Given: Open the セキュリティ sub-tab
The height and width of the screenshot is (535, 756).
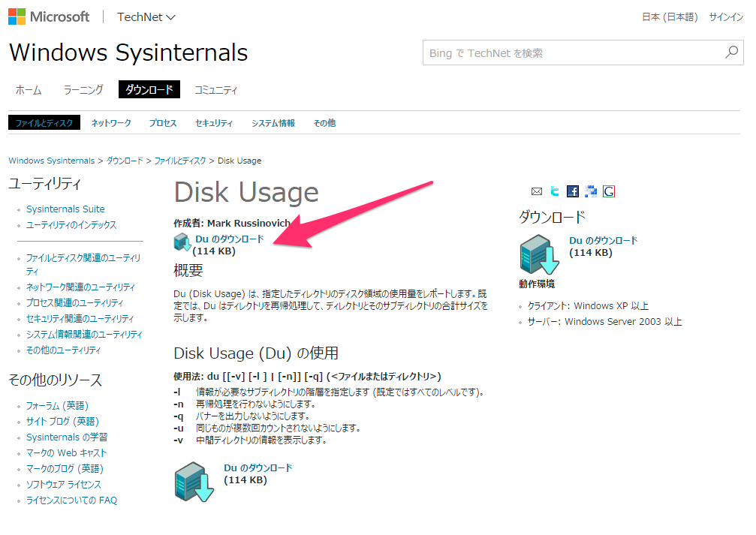Looking at the screenshot, I should click(x=214, y=123).
